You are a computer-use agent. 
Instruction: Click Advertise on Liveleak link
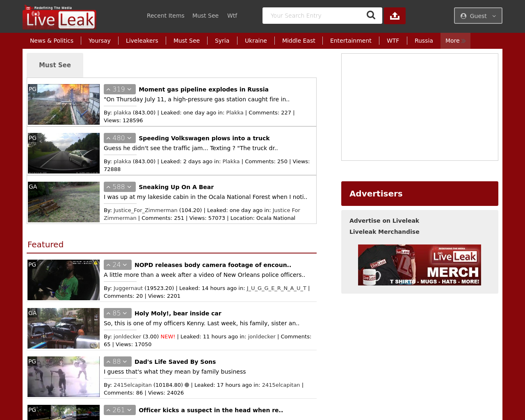pyautogui.click(x=384, y=221)
